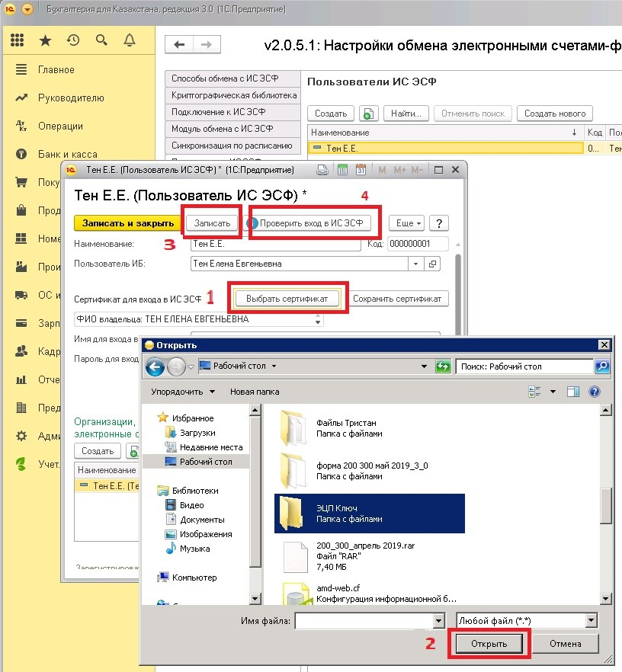This screenshot has width=622, height=672.
Task: Open the Любой файл file type dropdown
Action: pyautogui.click(x=527, y=620)
